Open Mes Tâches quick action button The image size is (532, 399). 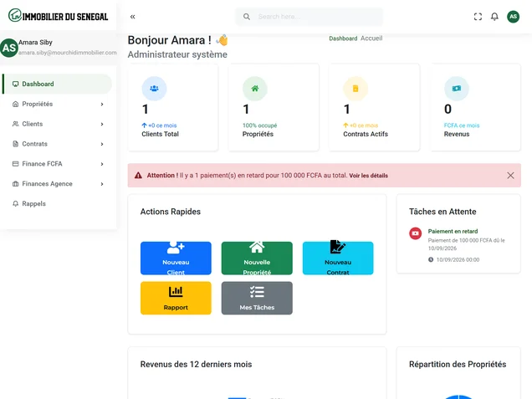coord(257,298)
